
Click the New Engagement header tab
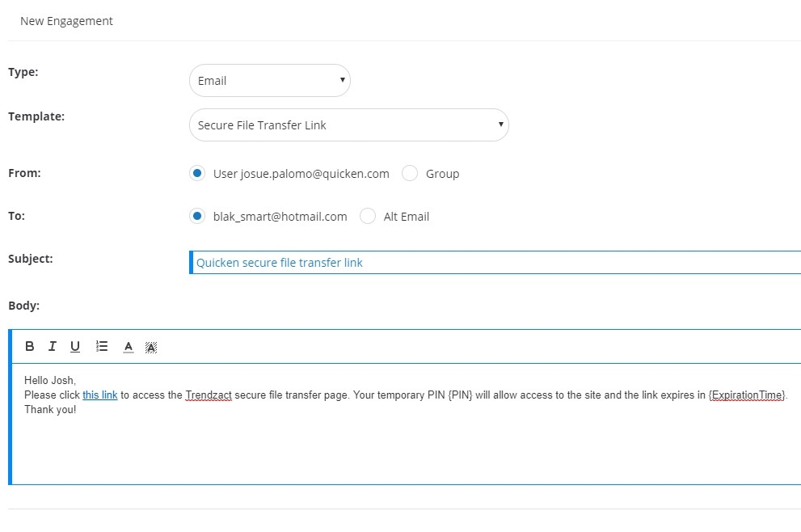click(x=66, y=21)
